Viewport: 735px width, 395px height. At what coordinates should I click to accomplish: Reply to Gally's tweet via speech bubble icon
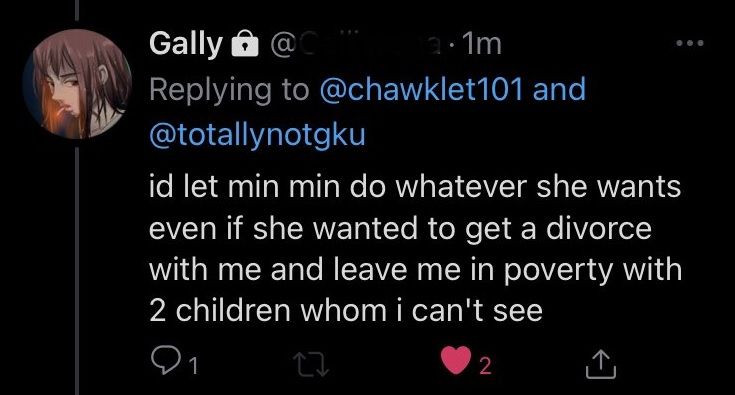tap(164, 361)
